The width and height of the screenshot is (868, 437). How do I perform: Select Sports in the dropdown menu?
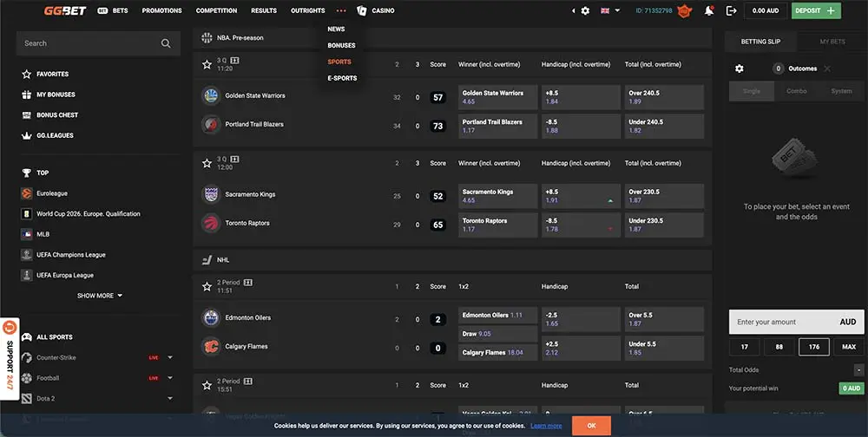coord(339,62)
